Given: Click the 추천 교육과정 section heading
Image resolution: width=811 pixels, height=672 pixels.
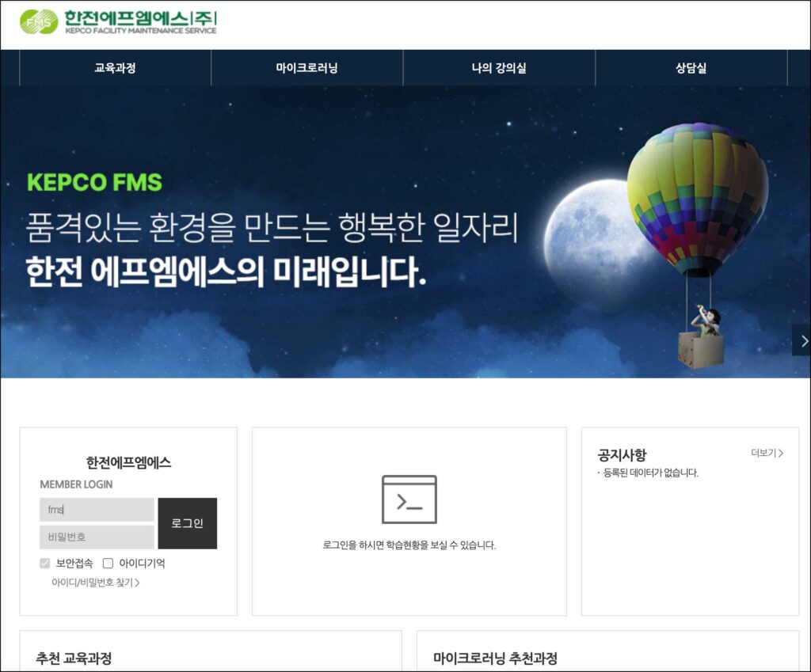Looking at the screenshot, I should click(x=74, y=658).
